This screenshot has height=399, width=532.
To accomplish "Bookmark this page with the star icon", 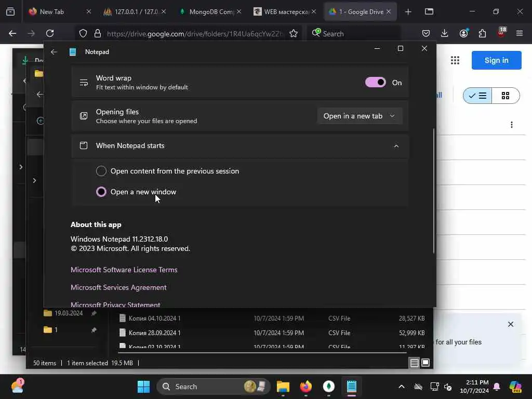I will coord(294,33).
